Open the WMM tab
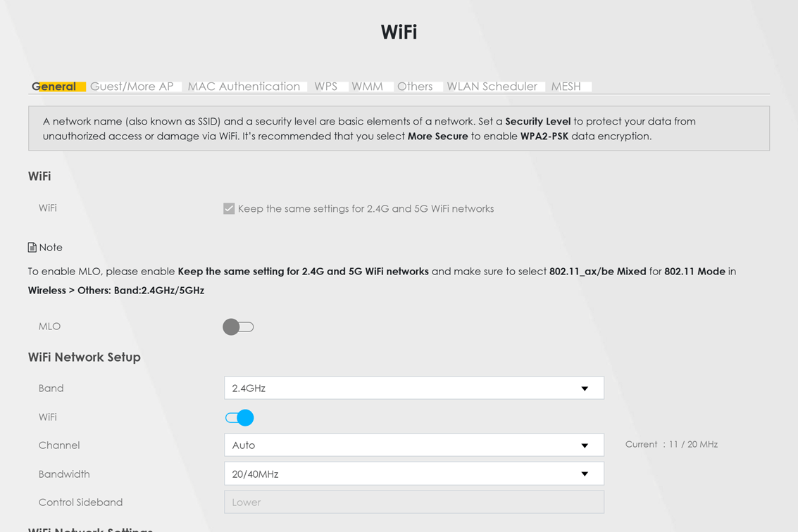Screen dimensions: 798x532 click(367, 87)
